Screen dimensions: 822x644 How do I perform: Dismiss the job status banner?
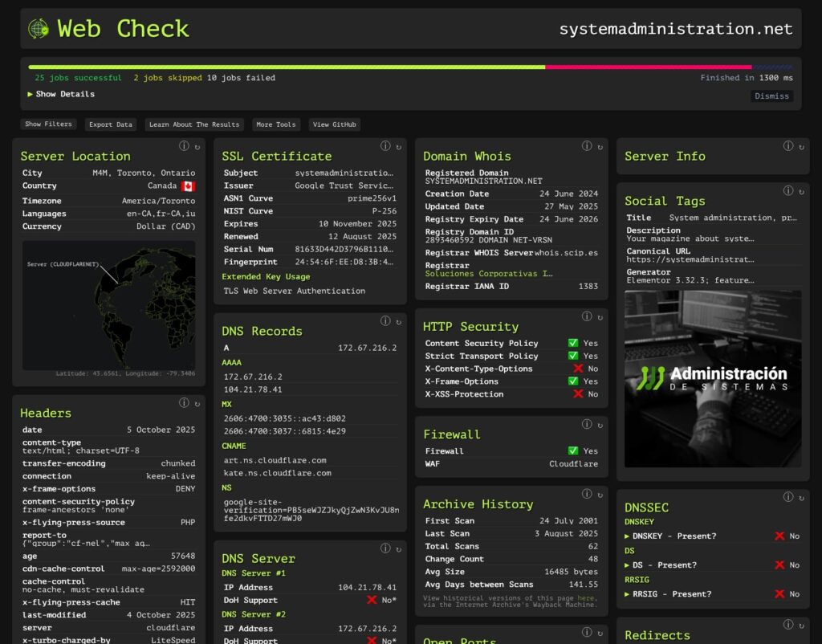[x=771, y=96]
